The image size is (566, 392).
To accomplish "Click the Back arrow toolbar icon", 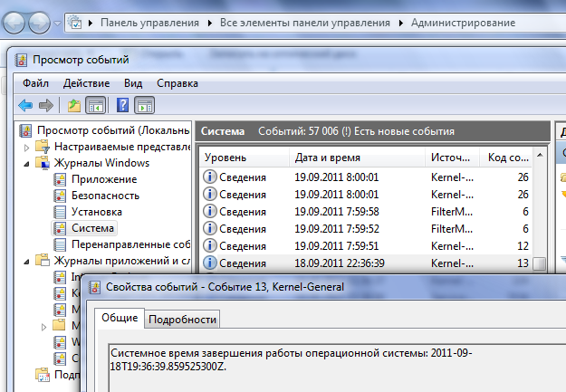I will (25, 105).
